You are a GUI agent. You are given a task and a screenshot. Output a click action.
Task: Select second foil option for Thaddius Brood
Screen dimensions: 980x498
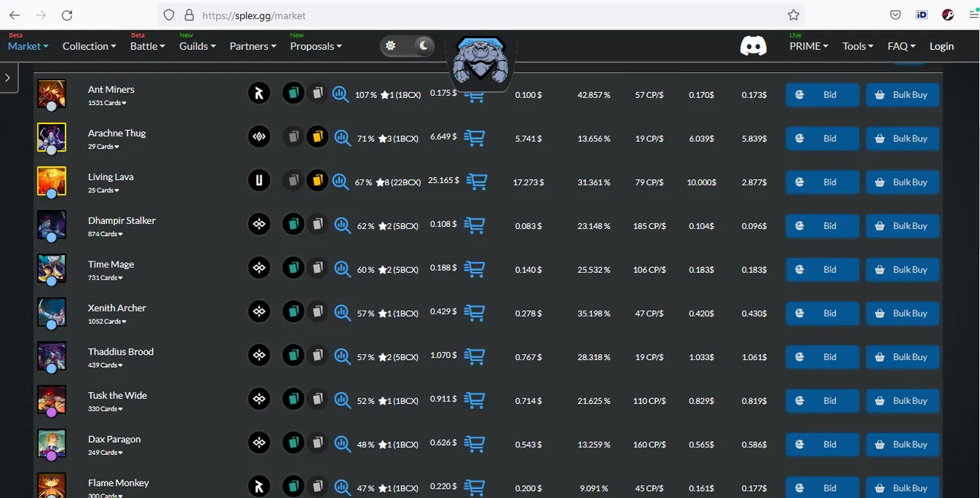317,355
